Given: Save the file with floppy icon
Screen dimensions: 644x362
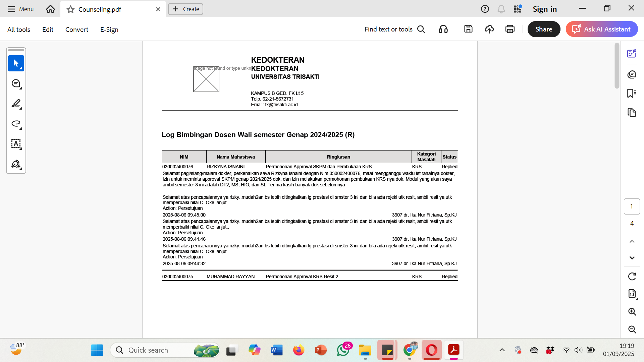Looking at the screenshot, I should tap(468, 29).
